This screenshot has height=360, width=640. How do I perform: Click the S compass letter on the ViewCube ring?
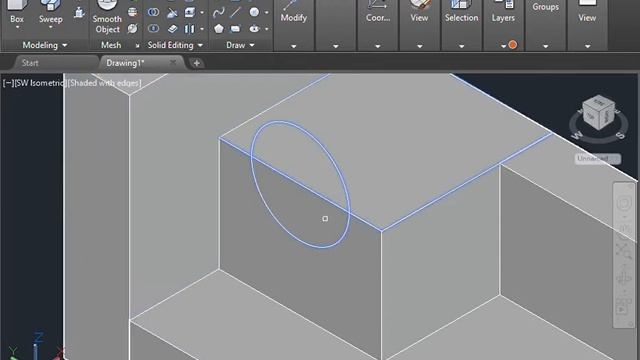tap(621, 135)
